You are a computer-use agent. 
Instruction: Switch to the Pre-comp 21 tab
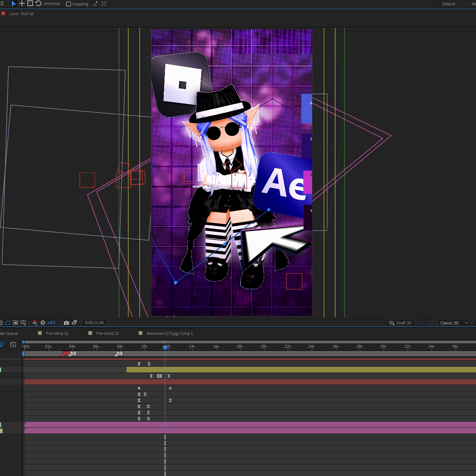[57, 333]
